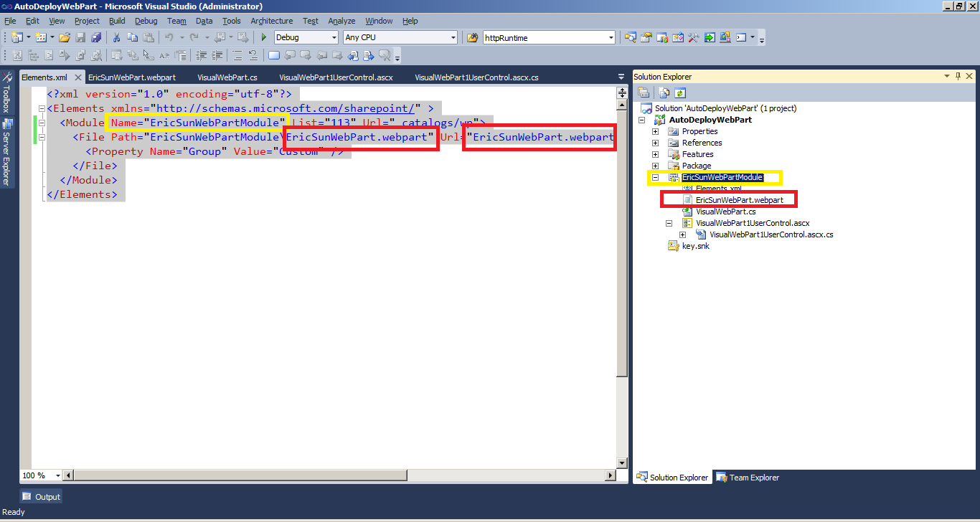Viewport: 980px width, 522px height.
Task: Collapse the EricSunWebPartModule node
Action: tap(654, 177)
